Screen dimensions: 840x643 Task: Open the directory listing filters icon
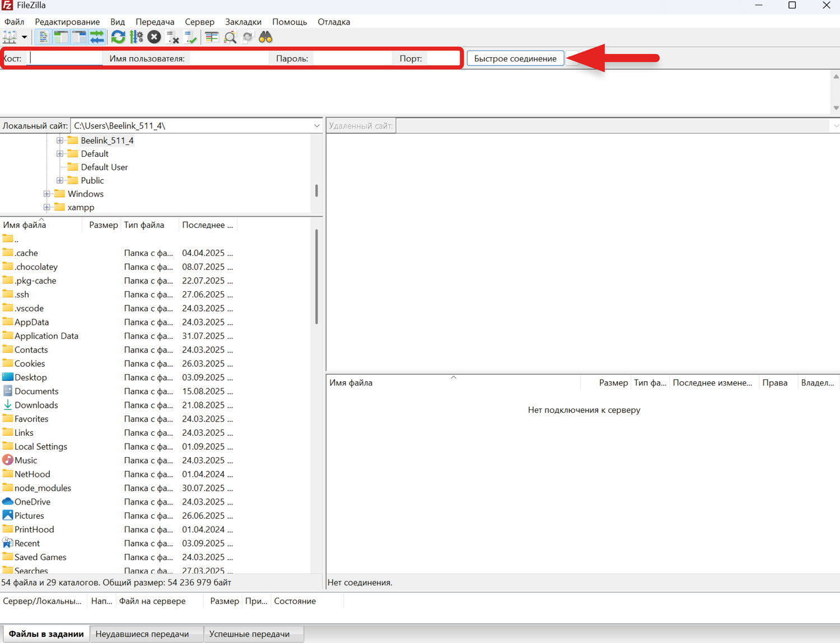(212, 38)
